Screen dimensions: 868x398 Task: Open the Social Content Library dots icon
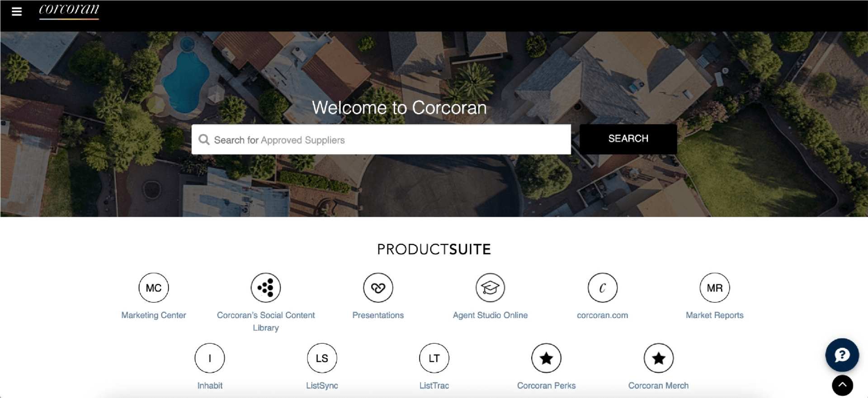pyautogui.click(x=266, y=288)
